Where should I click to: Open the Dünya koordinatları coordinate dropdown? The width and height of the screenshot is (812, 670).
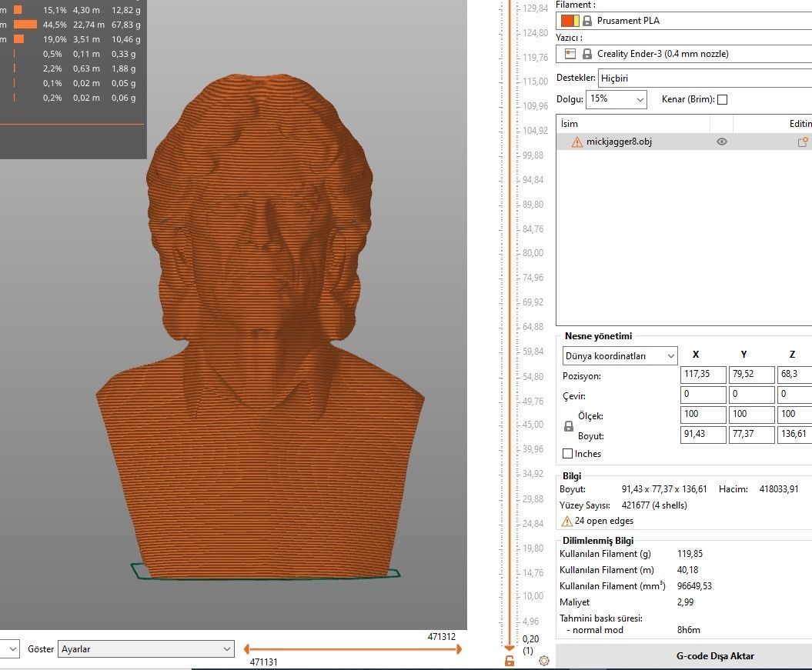(620, 355)
